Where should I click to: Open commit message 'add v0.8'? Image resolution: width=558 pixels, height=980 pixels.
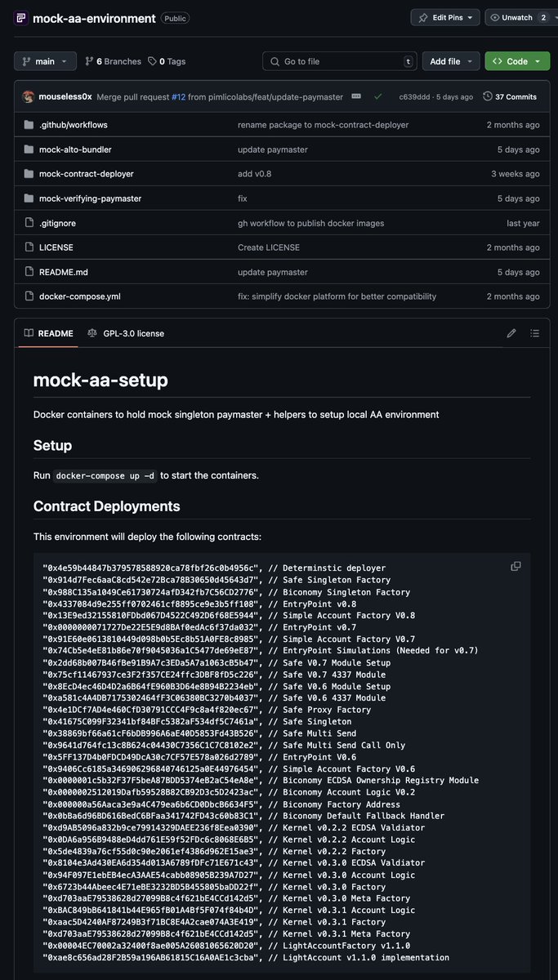coord(255,174)
